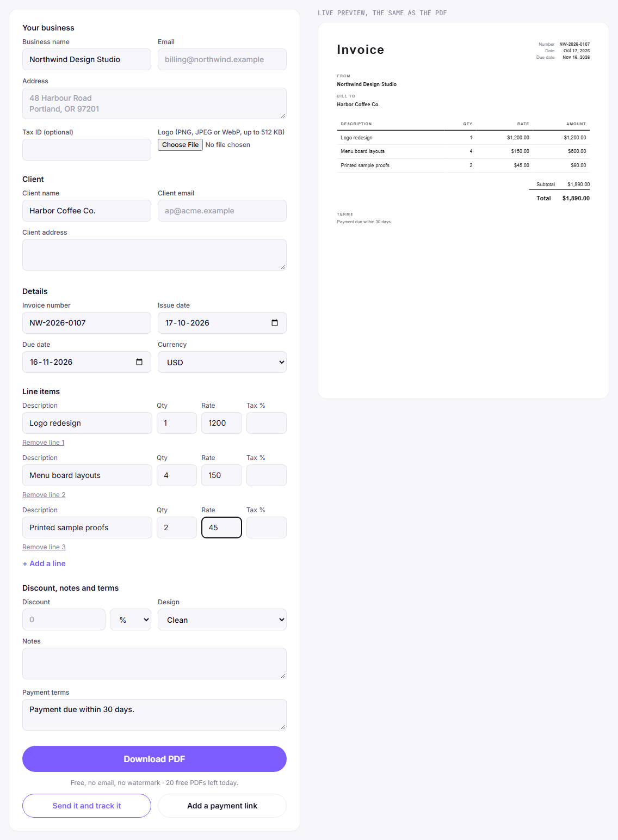Click Oct 17, 2026 in the preview
The height and width of the screenshot is (840, 618).
(x=577, y=51)
